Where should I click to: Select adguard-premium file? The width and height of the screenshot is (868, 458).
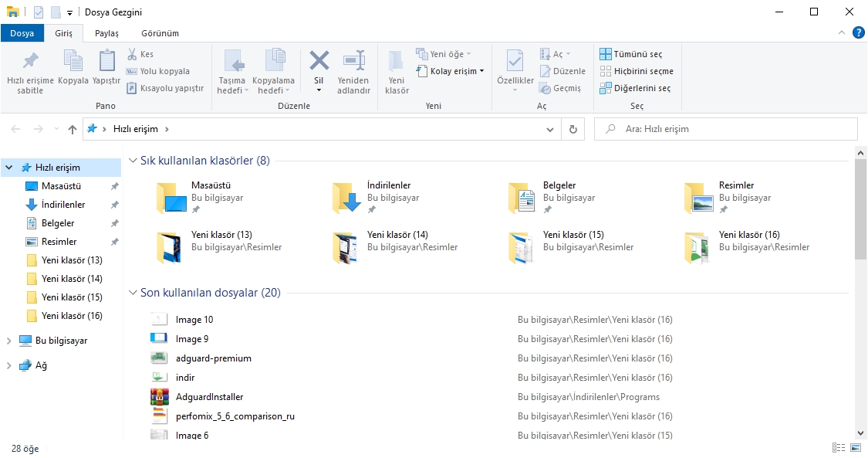point(213,358)
